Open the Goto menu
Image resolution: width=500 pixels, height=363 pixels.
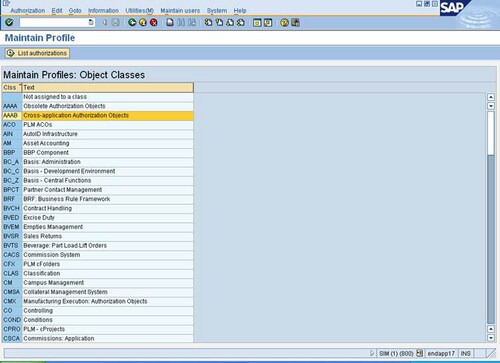(x=75, y=11)
